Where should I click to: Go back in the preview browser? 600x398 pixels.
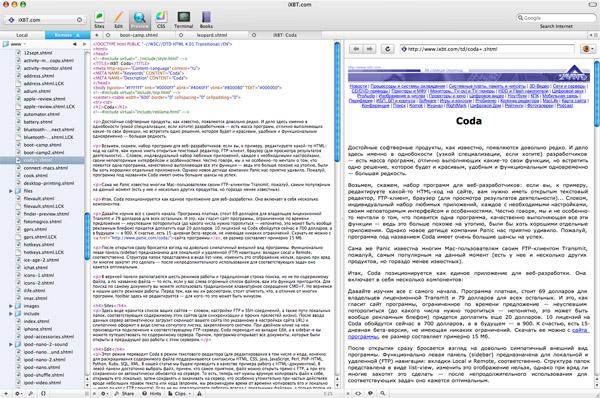[x=356, y=49]
